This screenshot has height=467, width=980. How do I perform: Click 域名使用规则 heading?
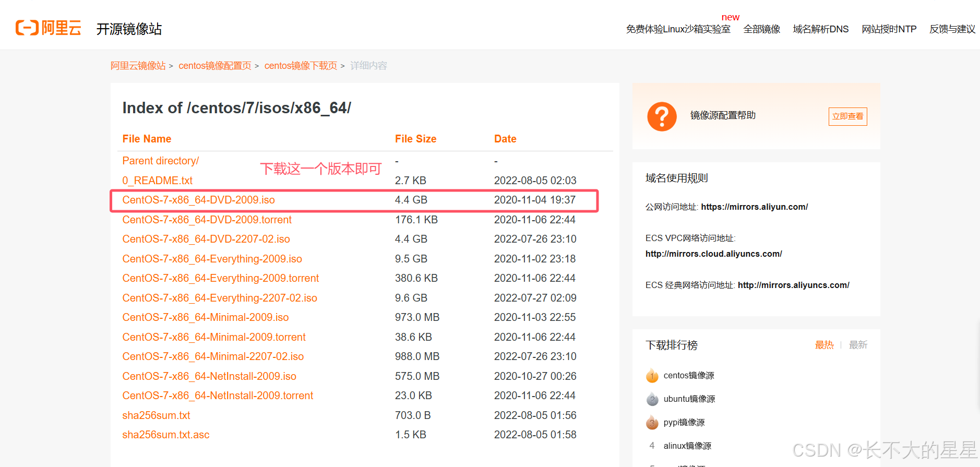676,178
